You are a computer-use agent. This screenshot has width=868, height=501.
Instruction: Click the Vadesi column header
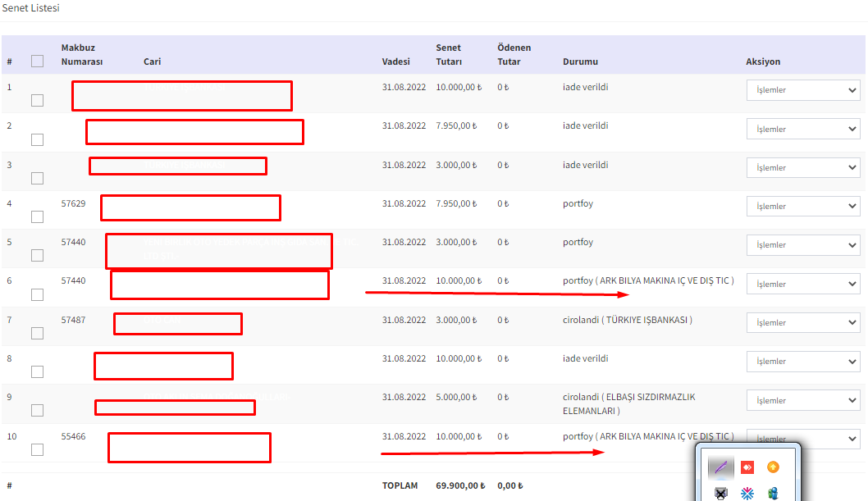tap(395, 61)
